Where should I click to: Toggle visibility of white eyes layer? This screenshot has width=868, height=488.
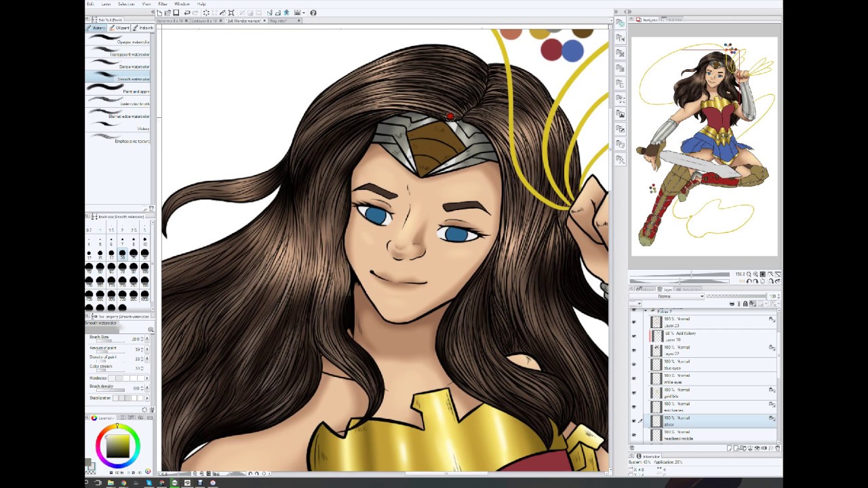coord(634,379)
